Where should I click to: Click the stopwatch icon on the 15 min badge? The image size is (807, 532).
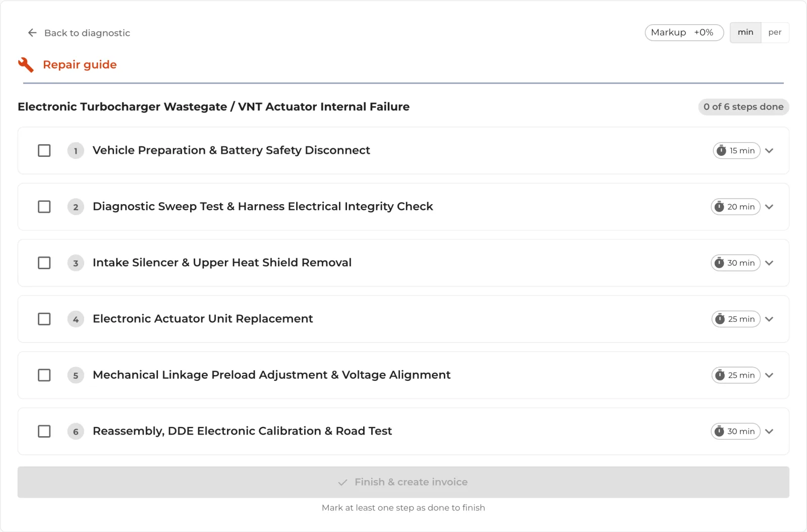coord(721,150)
